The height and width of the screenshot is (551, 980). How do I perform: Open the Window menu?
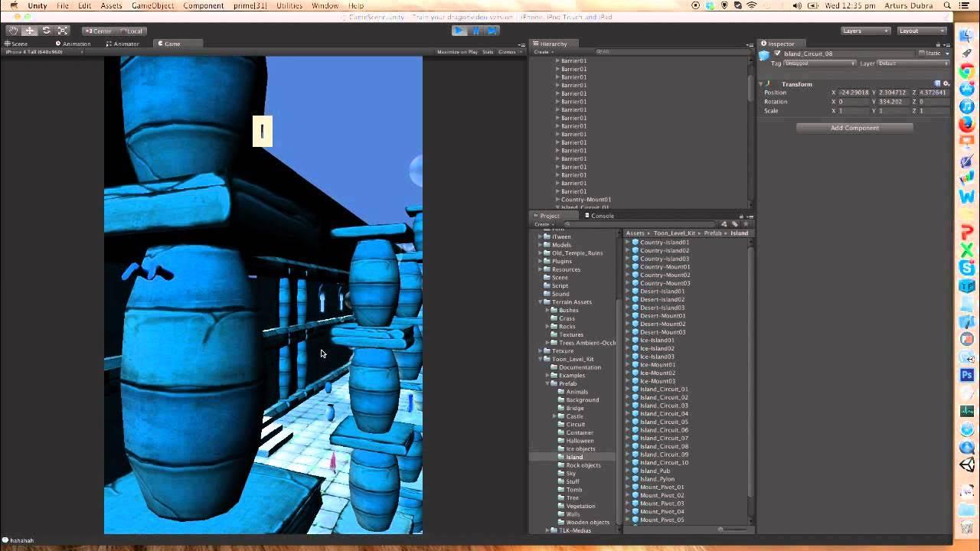coord(325,5)
